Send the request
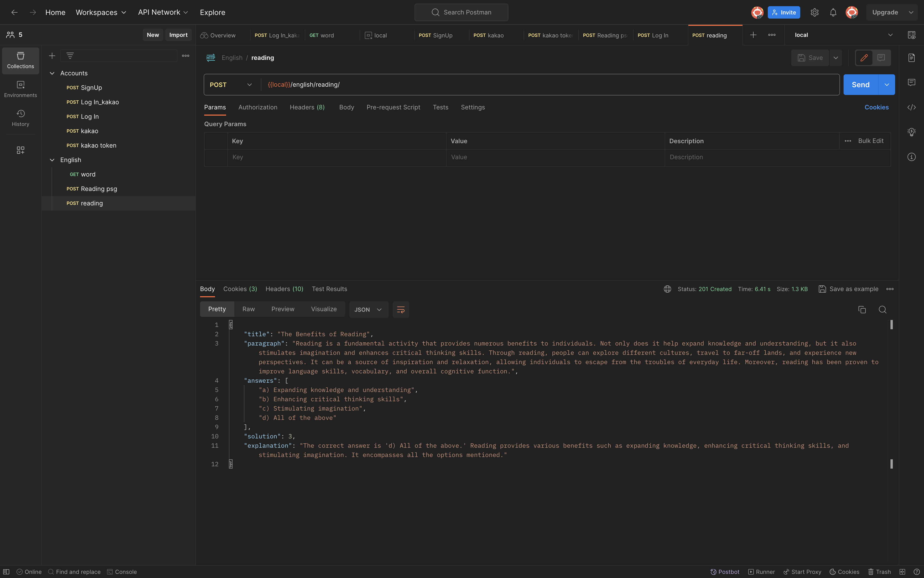The height and width of the screenshot is (578, 924). [x=861, y=84]
